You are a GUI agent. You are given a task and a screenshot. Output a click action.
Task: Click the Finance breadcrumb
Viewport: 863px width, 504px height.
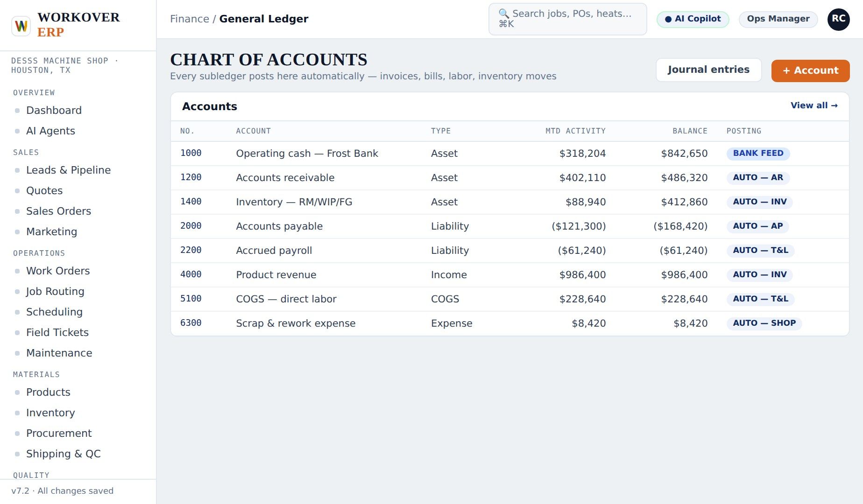tap(190, 19)
